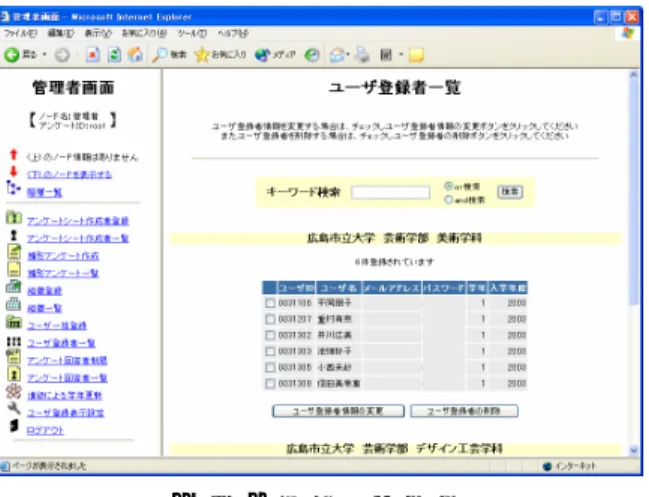This screenshot has height=497, width=649.
Task: Click the main page scrollbar down arrow
Action: pyautogui.click(x=633, y=451)
